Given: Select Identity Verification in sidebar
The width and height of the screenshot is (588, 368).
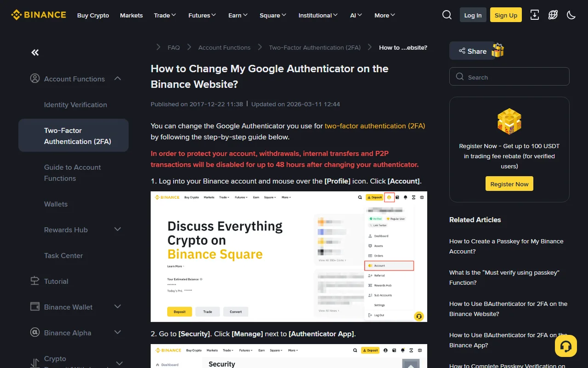Looking at the screenshot, I should pyautogui.click(x=75, y=104).
